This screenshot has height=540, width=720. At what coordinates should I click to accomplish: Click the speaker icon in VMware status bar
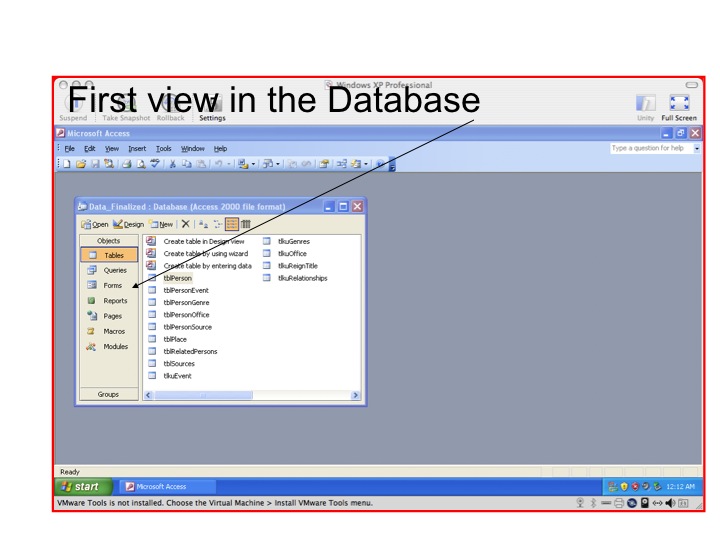670,503
